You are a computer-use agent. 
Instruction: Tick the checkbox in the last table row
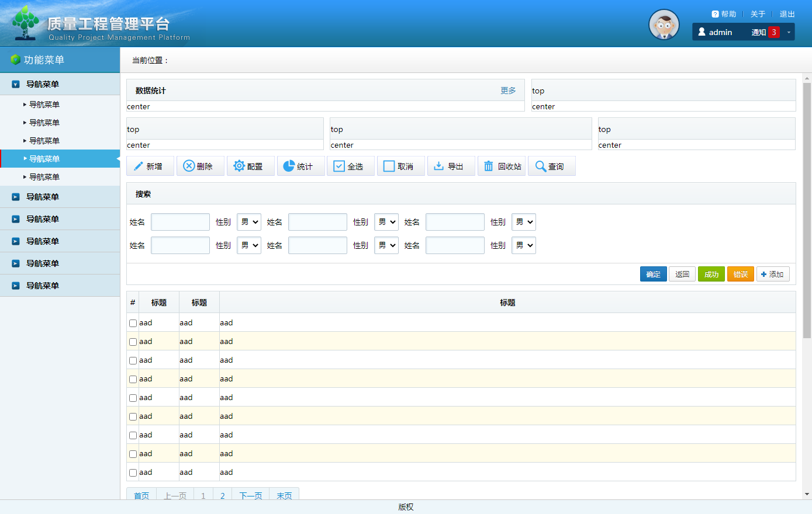pyautogui.click(x=133, y=473)
